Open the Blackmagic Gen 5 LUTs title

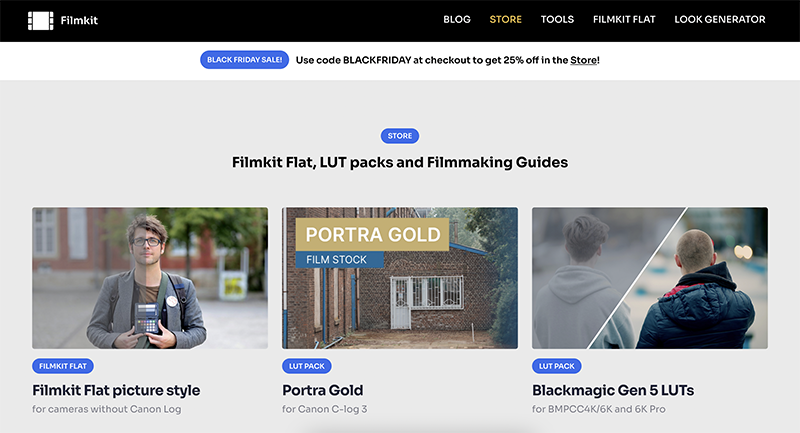614,390
